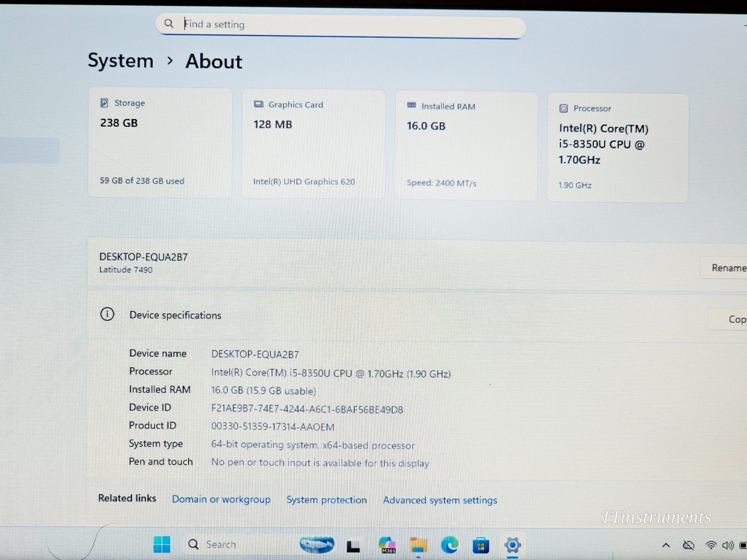Image resolution: width=747 pixels, height=560 pixels.
Task: Click the About page heading
Action: point(214,62)
